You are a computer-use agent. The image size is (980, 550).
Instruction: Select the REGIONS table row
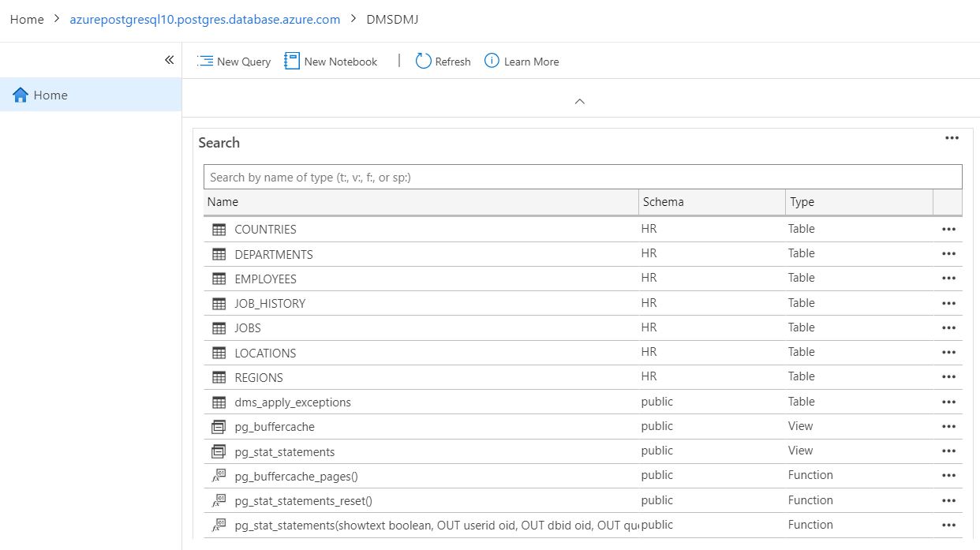(x=258, y=377)
